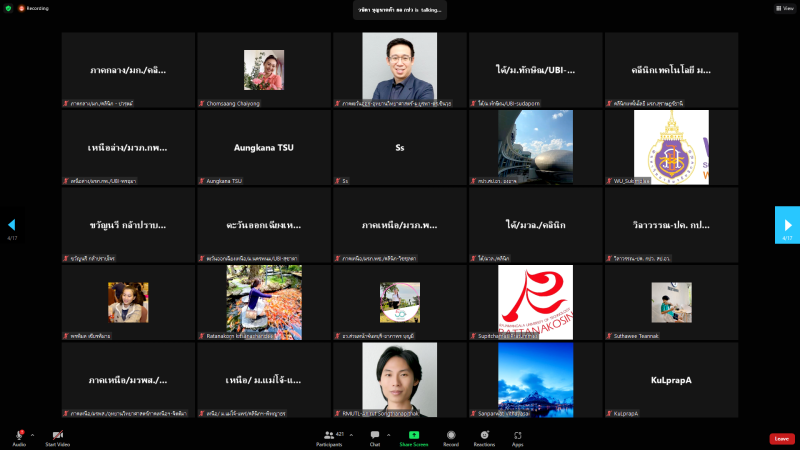Go to next gallery page with right arrow
This screenshot has width=800, height=450.
787,225
